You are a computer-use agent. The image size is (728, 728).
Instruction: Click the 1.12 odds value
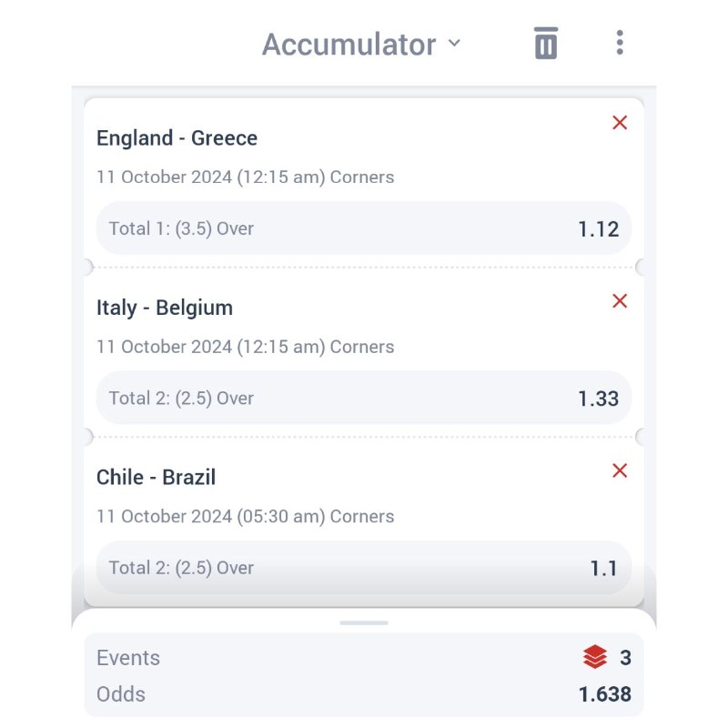(x=598, y=229)
